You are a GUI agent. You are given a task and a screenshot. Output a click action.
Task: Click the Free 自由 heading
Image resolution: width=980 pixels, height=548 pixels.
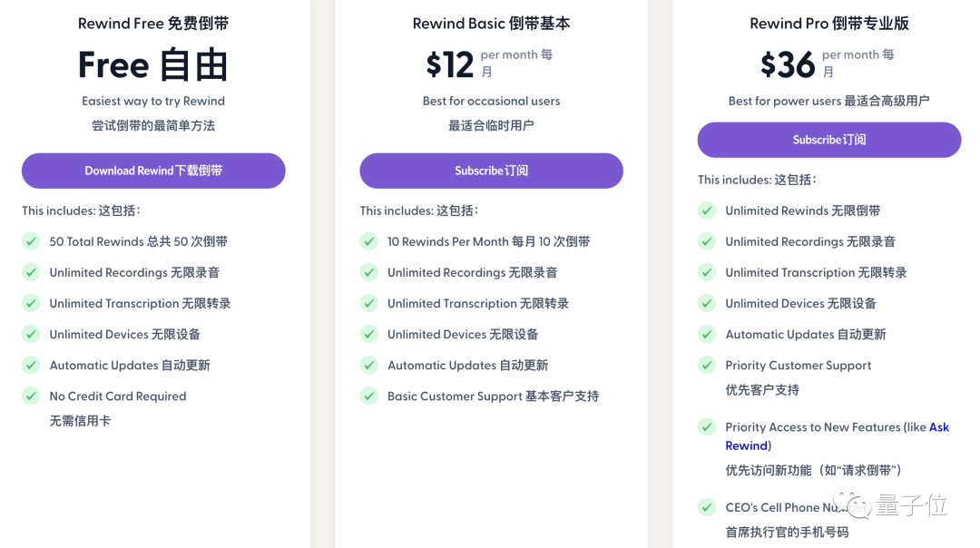[x=152, y=64]
